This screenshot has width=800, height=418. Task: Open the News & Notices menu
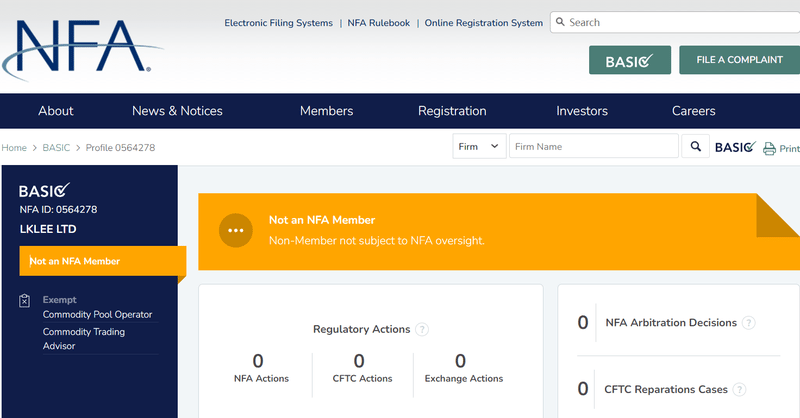[177, 111]
